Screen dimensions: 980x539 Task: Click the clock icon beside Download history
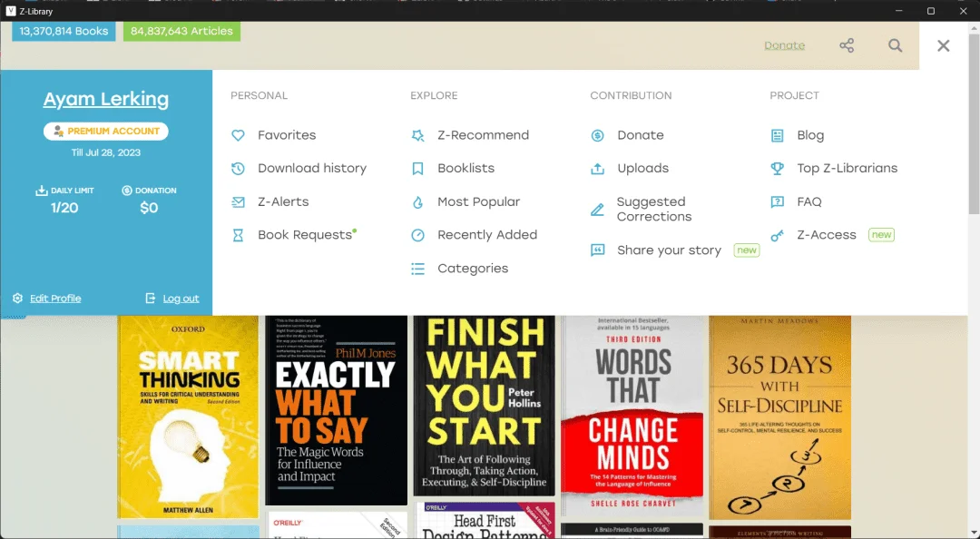[238, 168]
